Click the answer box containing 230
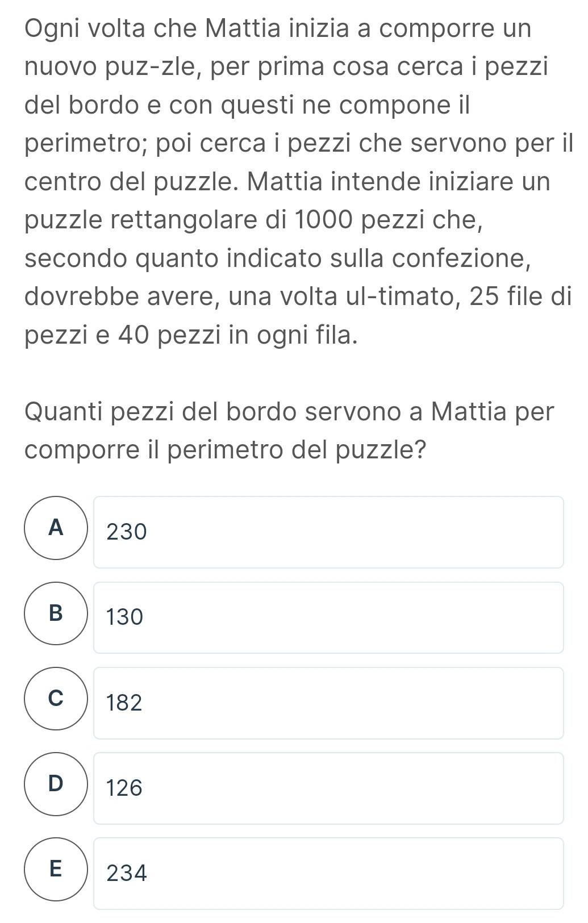The height and width of the screenshot is (923, 588). pos(328,532)
